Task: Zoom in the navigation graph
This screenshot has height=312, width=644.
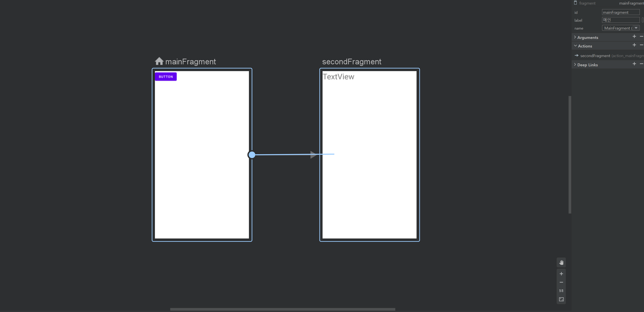Action: click(561, 274)
